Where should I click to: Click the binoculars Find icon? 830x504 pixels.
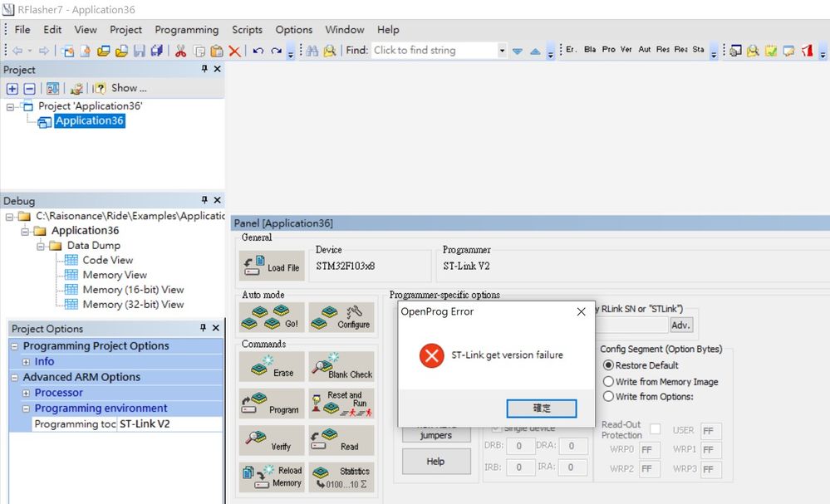click(312, 51)
